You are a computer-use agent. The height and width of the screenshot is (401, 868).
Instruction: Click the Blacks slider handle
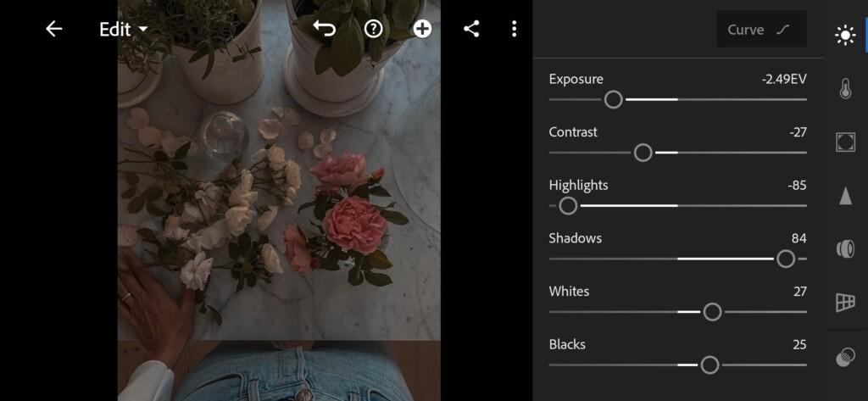[709, 365]
